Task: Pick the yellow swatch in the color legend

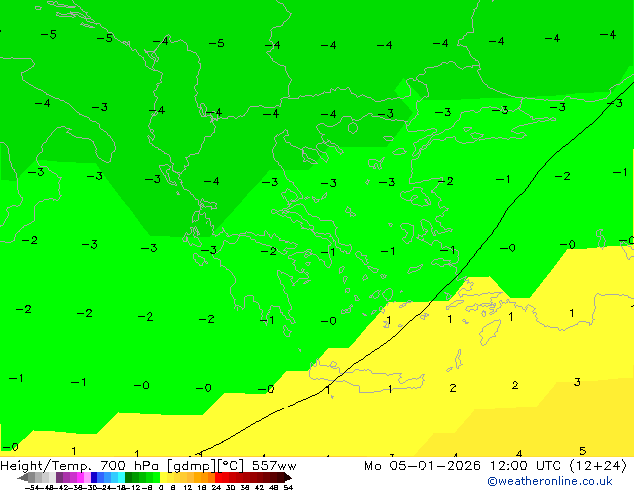Action: [x=163, y=477]
